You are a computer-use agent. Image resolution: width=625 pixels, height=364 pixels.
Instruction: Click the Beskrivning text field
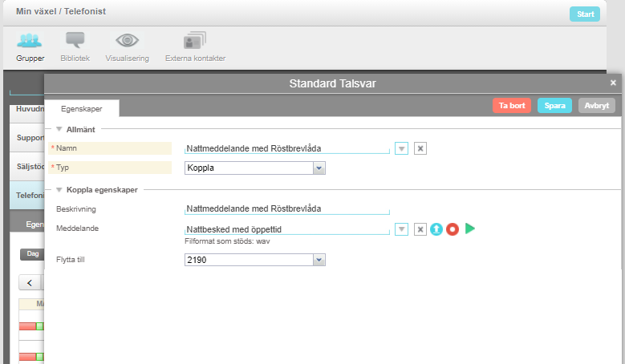(287, 208)
